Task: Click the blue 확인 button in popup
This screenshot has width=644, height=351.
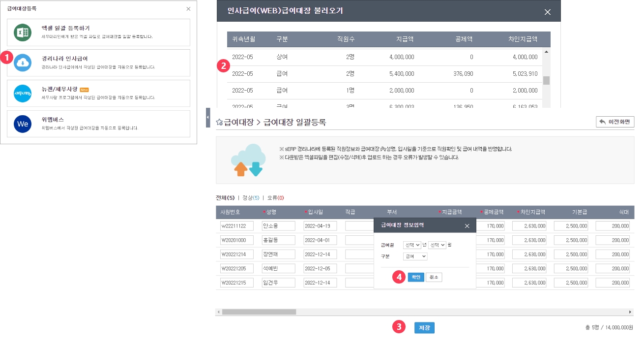Action: click(x=416, y=277)
